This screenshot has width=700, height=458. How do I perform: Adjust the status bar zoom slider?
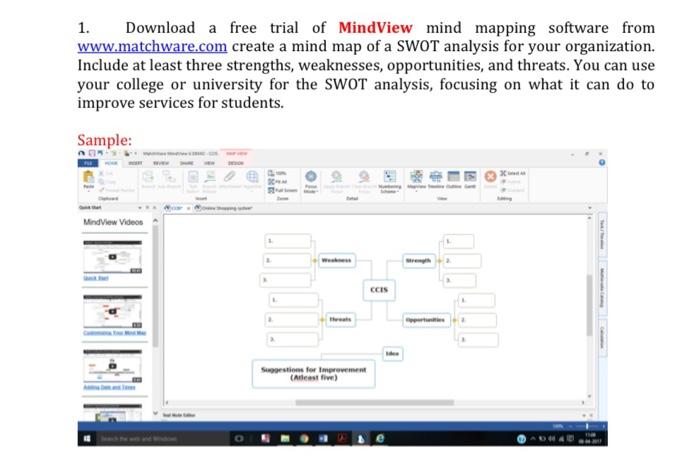(586, 426)
